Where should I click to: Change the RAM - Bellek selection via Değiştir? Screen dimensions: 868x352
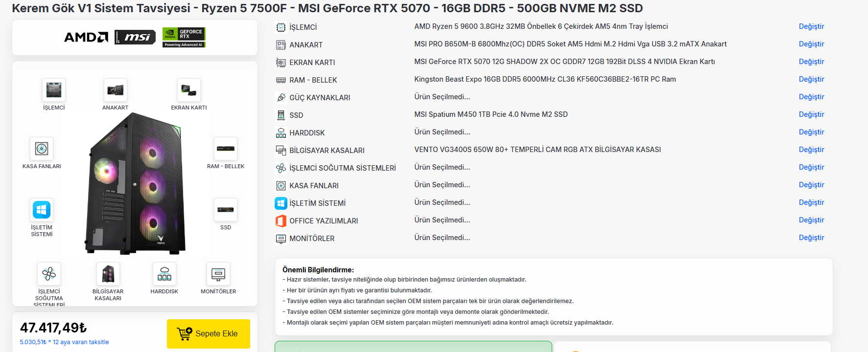click(x=811, y=79)
